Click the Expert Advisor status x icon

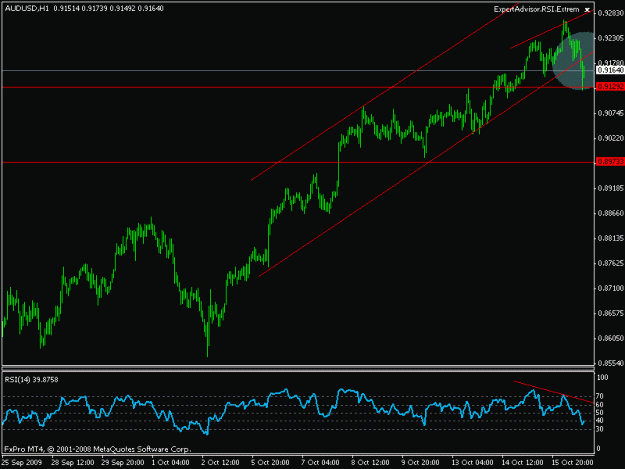(x=587, y=10)
